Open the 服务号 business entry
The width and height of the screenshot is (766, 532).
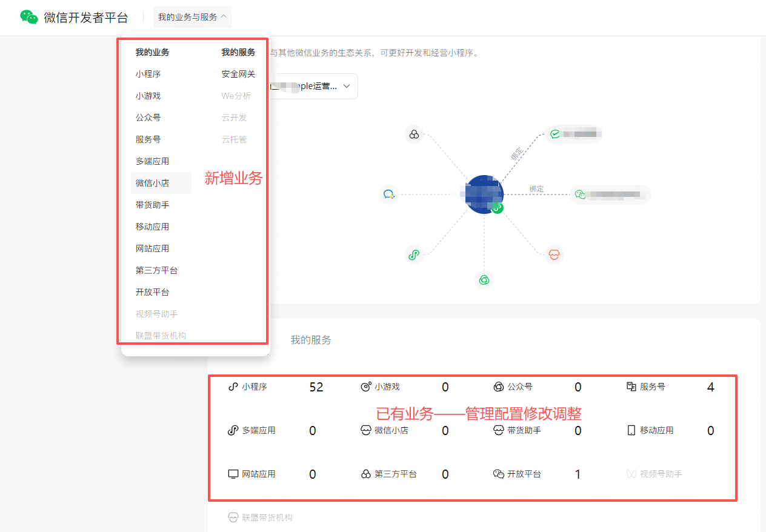tap(652, 387)
